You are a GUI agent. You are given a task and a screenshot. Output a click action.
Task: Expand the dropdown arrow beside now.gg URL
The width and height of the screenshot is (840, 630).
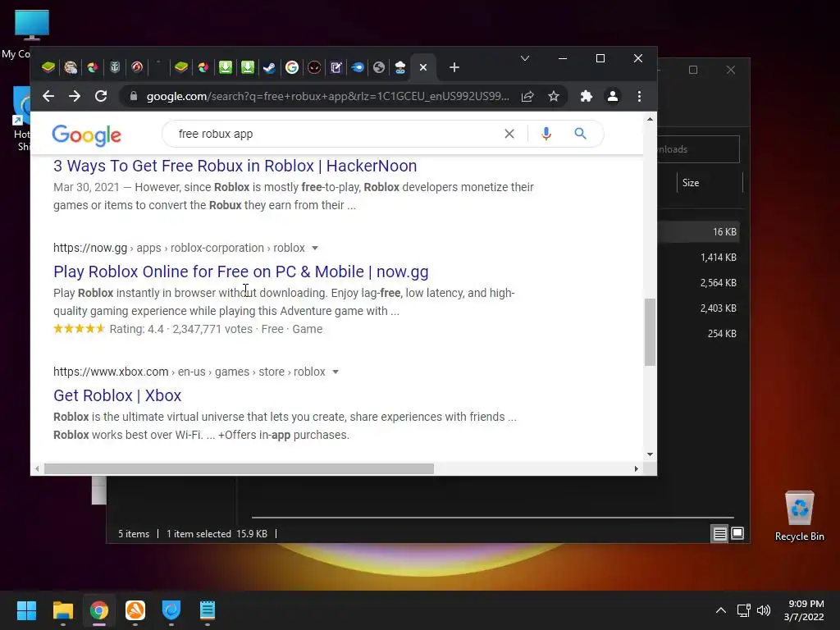pyautogui.click(x=315, y=248)
